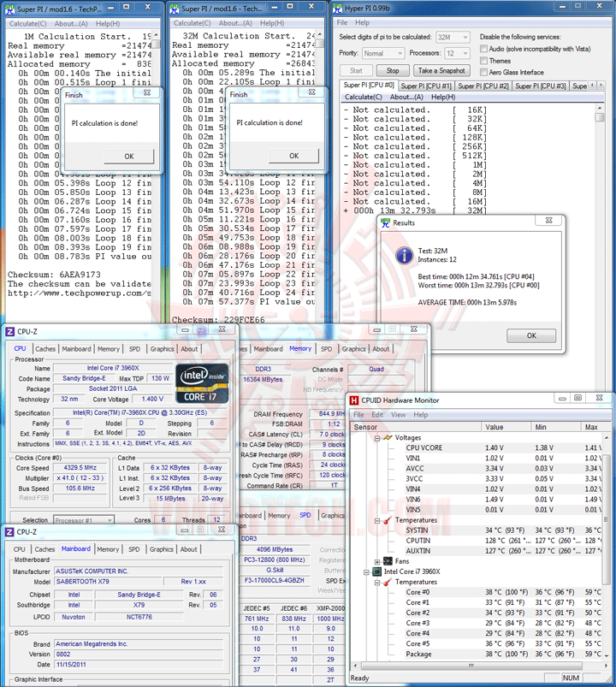The image size is (616, 687).
Task: Switch to Super PI [CPU #2] tab
Action: (x=483, y=86)
